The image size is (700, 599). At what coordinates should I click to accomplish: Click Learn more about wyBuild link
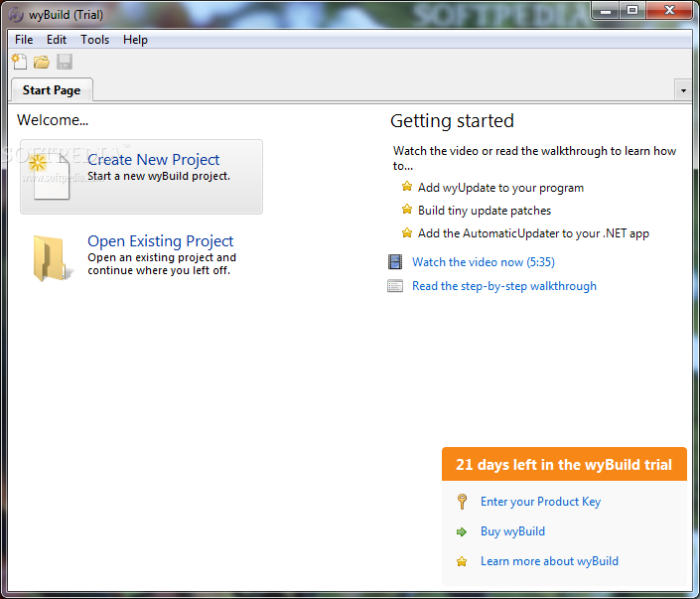click(x=549, y=561)
